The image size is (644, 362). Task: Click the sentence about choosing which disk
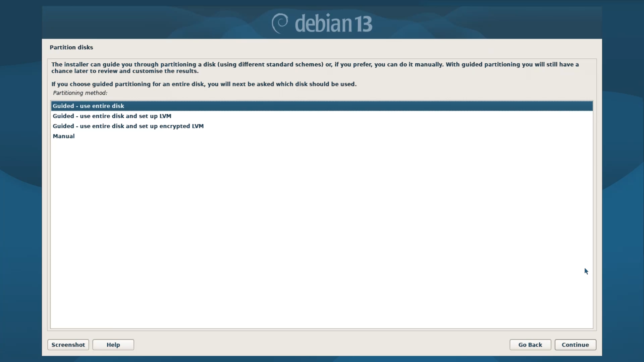pos(204,84)
